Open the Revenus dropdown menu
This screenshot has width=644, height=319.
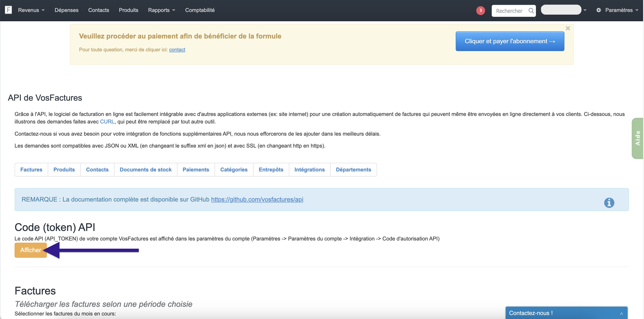31,10
